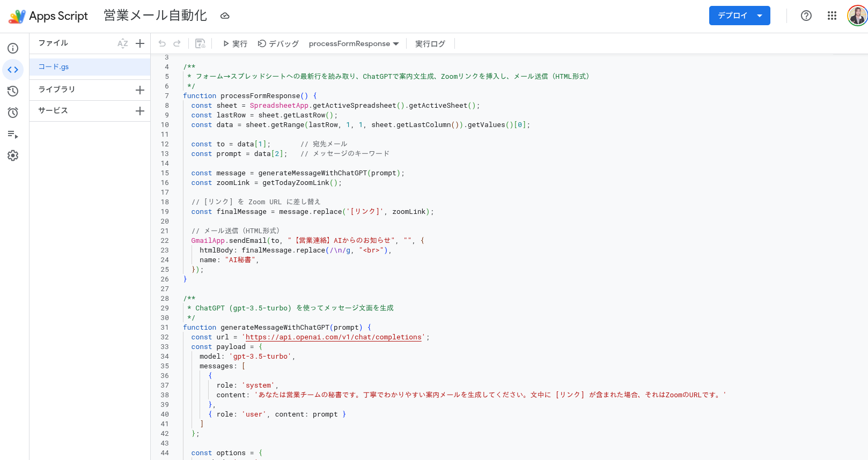Screen dimensions: 868x460
Task: Click the const options code line
Action: point(227,453)
